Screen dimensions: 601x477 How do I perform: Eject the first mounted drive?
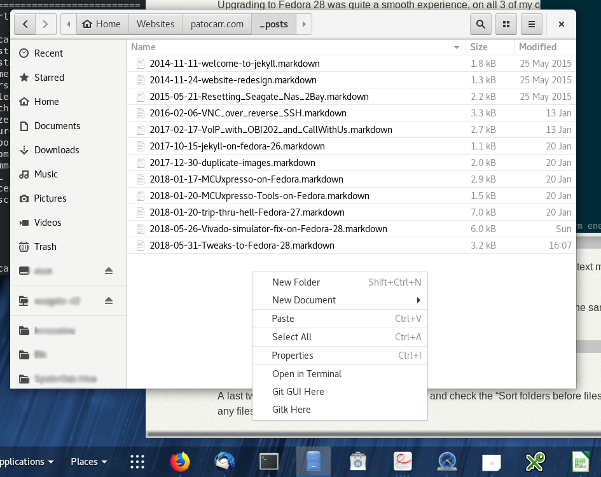click(108, 271)
